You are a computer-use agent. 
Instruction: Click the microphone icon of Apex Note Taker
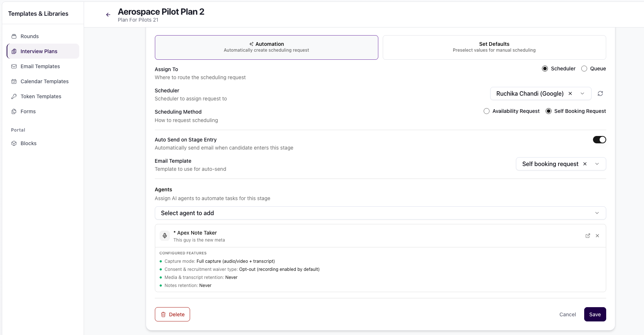point(165,236)
